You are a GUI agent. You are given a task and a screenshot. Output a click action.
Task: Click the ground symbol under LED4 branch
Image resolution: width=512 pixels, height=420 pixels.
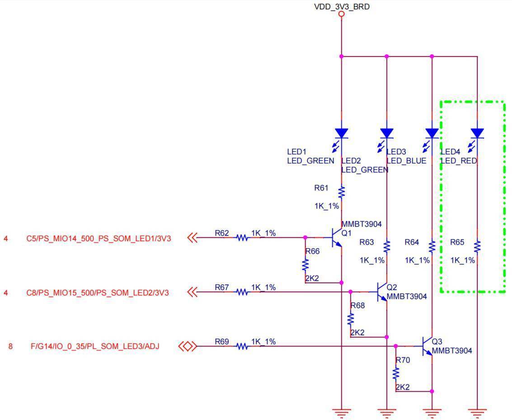click(x=477, y=413)
